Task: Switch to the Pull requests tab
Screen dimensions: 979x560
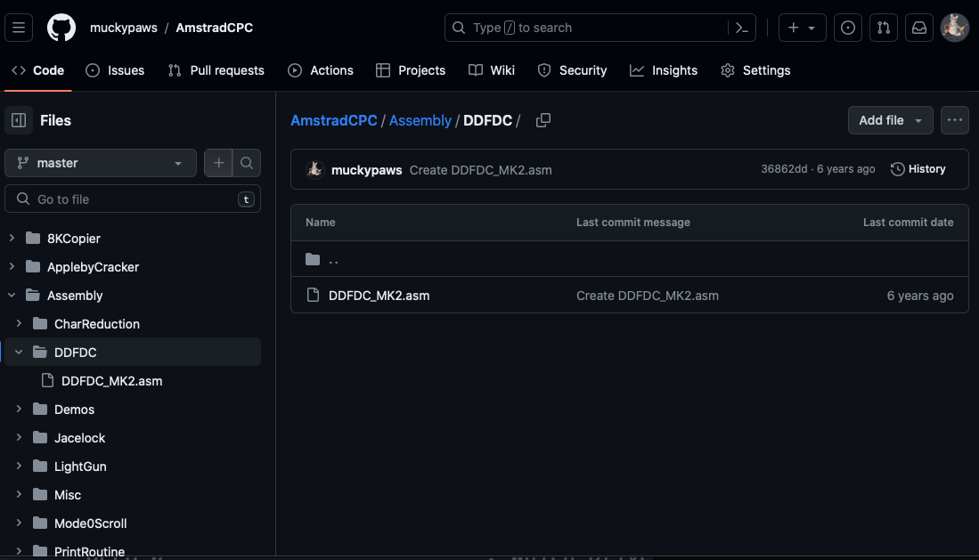Action: tap(216, 70)
